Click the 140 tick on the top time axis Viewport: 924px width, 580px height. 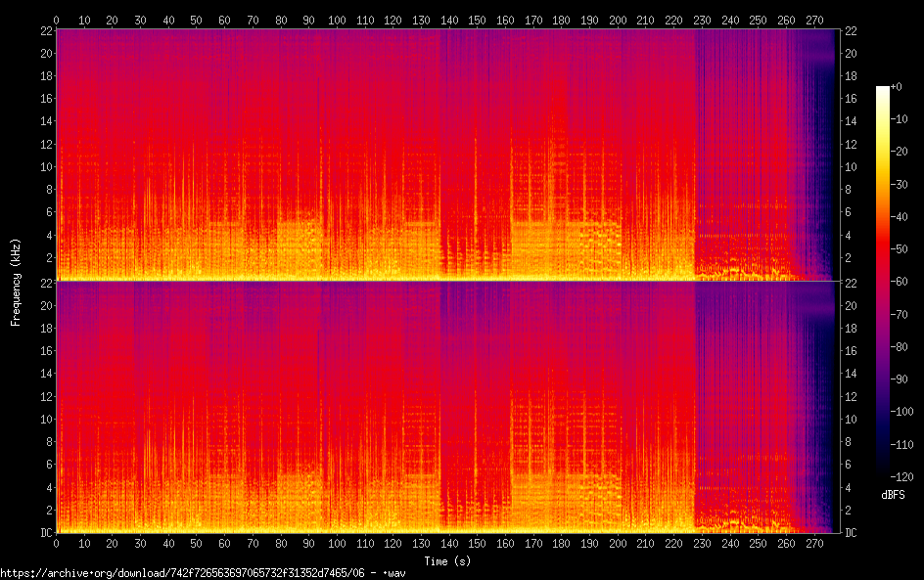(x=449, y=20)
